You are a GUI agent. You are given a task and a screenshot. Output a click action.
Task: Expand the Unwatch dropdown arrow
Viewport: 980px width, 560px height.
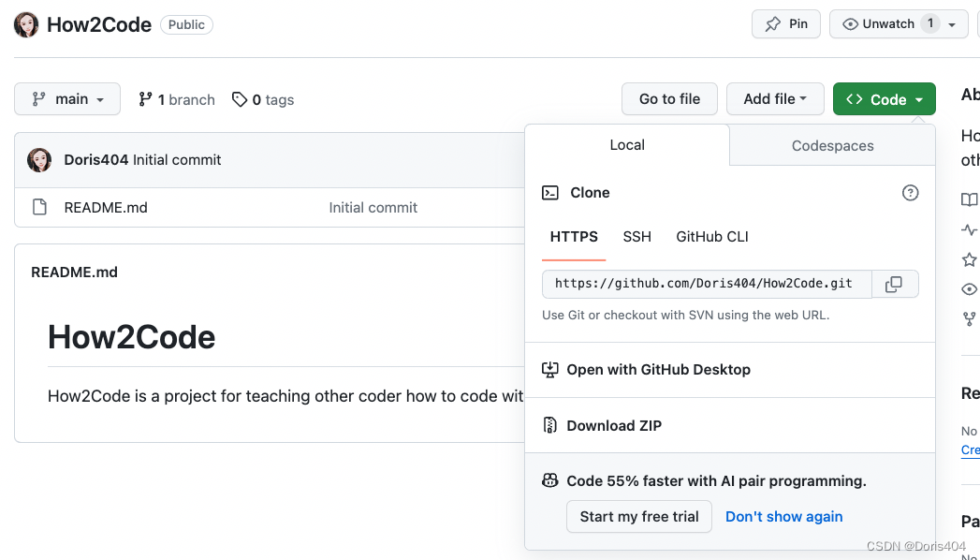point(952,25)
